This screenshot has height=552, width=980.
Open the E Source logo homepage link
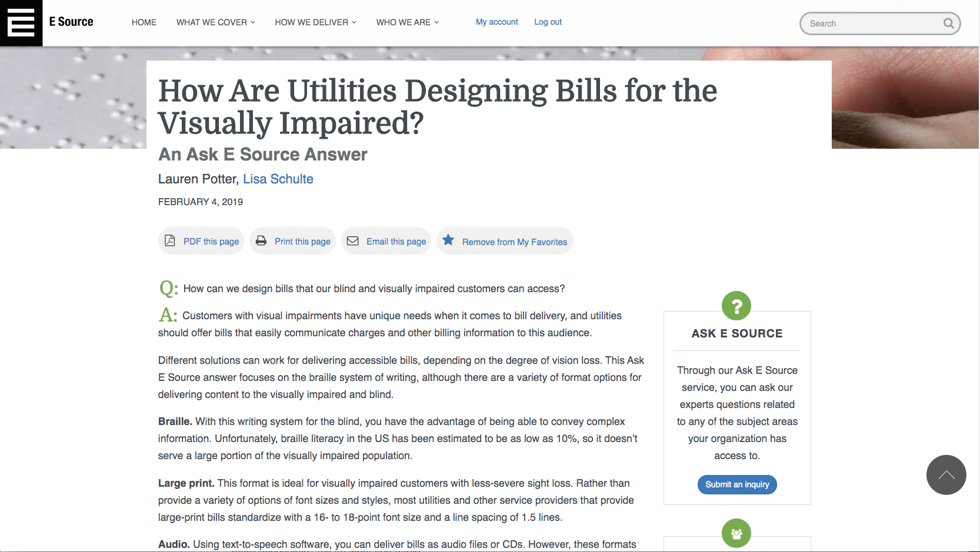click(71, 22)
